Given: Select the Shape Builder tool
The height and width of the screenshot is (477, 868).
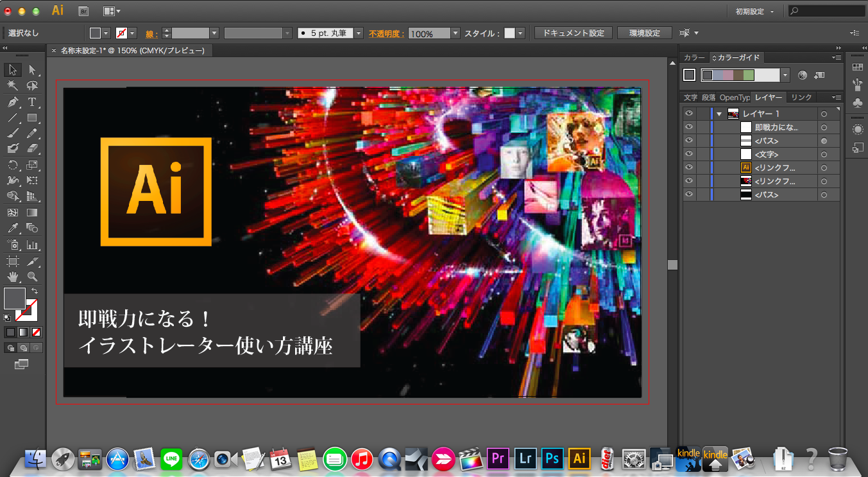Looking at the screenshot, I should [13, 196].
